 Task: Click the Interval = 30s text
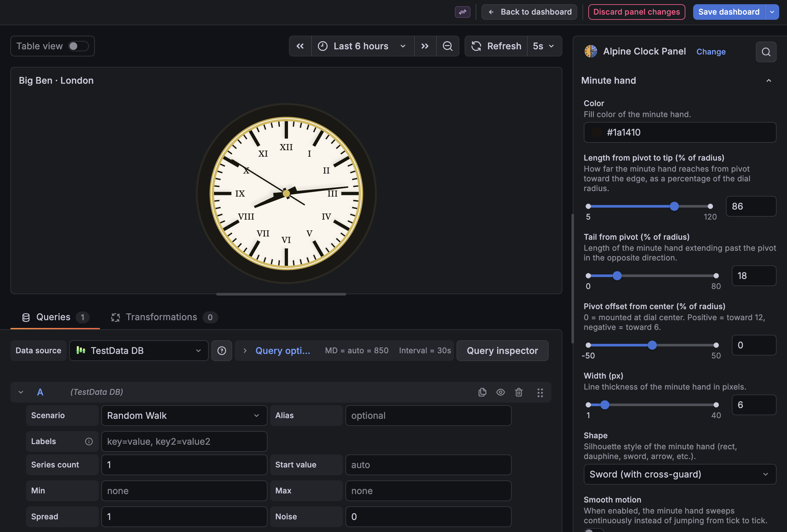point(425,351)
